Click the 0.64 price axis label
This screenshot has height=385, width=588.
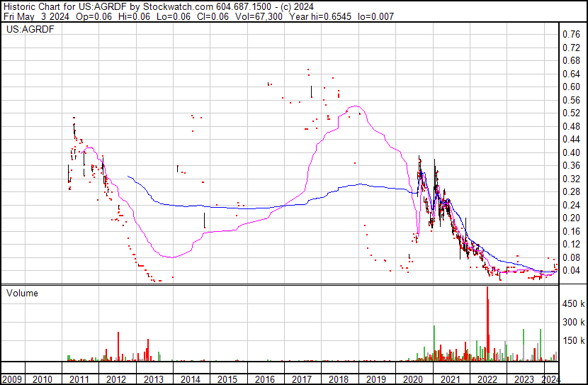point(571,74)
